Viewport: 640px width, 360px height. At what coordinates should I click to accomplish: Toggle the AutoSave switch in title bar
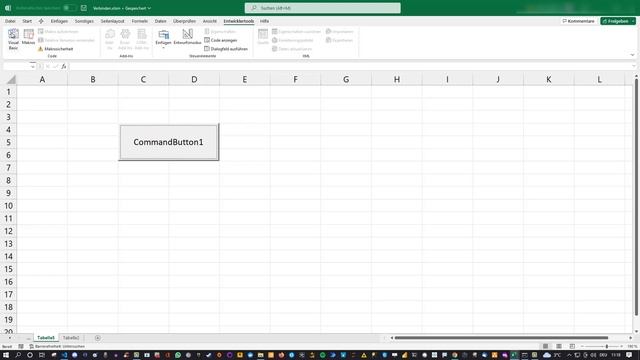coord(69,8)
